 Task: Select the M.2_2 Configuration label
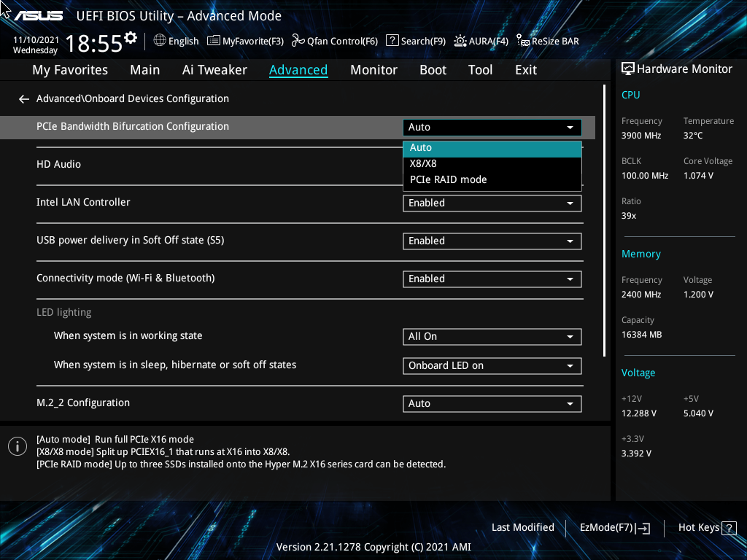coord(83,402)
